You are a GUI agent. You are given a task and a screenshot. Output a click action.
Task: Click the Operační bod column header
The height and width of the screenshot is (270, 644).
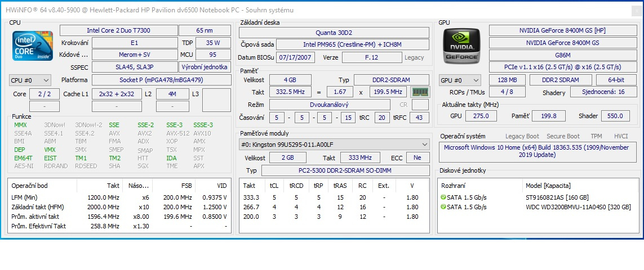[43, 186]
